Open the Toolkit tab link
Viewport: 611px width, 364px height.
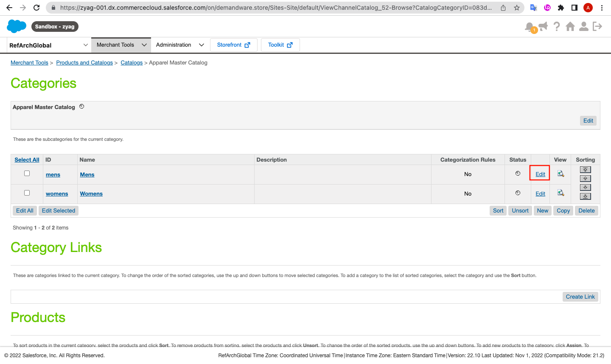point(280,45)
